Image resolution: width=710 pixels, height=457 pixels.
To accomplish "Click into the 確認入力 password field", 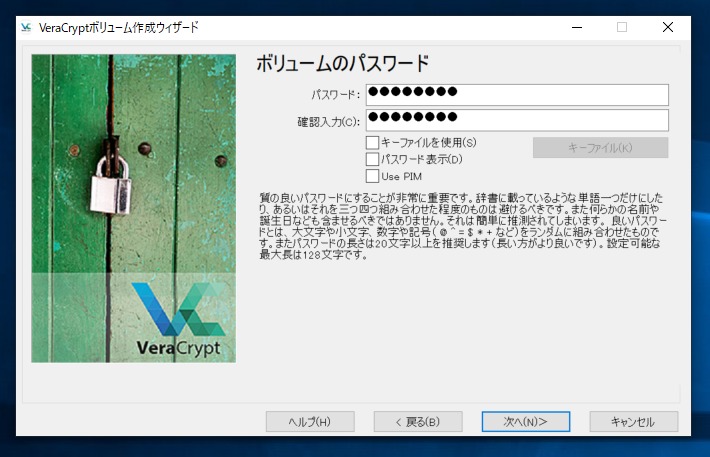I will [x=516, y=120].
